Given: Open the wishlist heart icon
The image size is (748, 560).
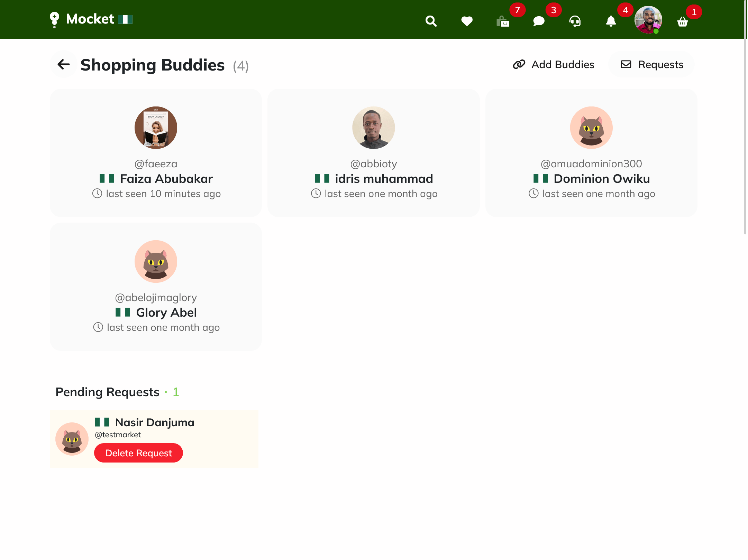Looking at the screenshot, I should click(x=467, y=21).
